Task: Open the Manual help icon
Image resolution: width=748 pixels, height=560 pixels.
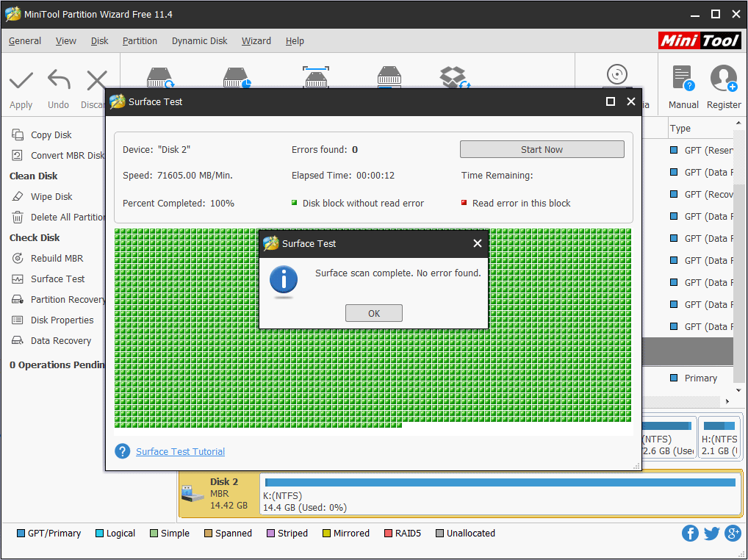Action: click(x=683, y=79)
